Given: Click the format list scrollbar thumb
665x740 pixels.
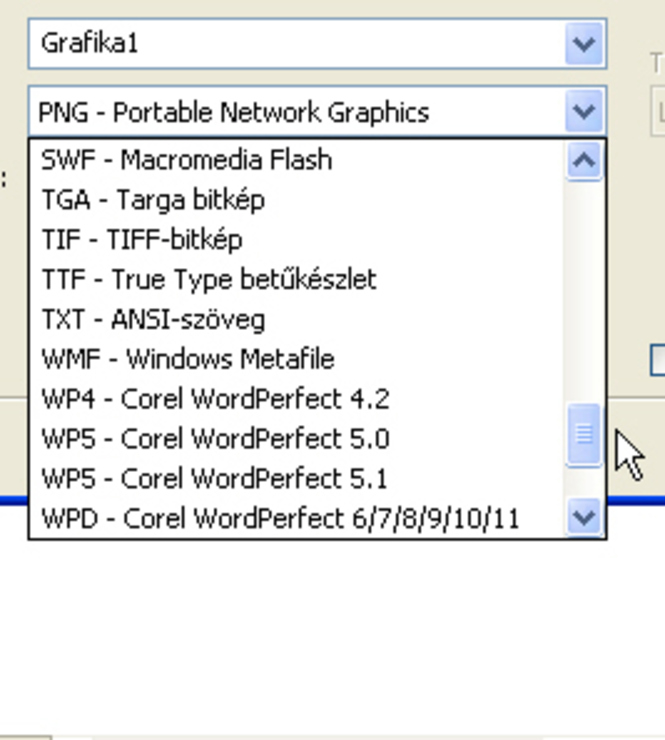Looking at the screenshot, I should (x=584, y=434).
